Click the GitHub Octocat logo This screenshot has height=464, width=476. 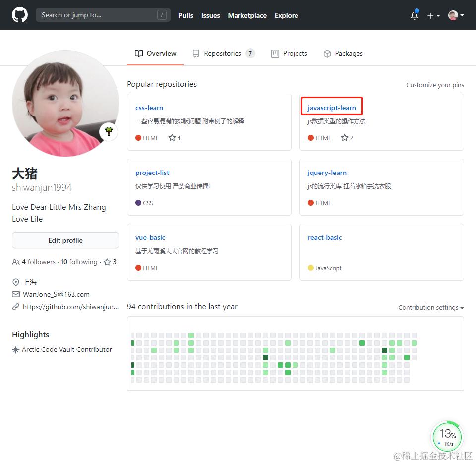pos(20,15)
